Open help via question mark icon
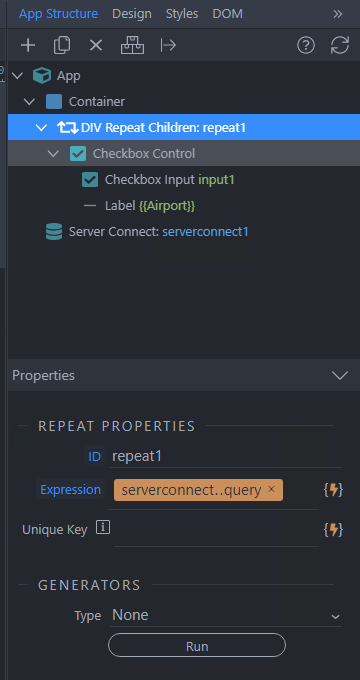360x680 pixels. click(306, 45)
